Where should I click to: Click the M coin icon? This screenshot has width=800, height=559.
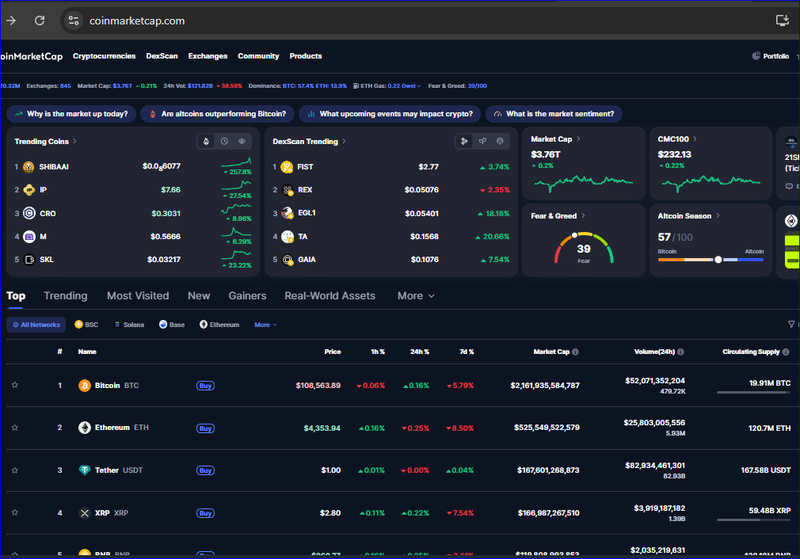(29, 236)
